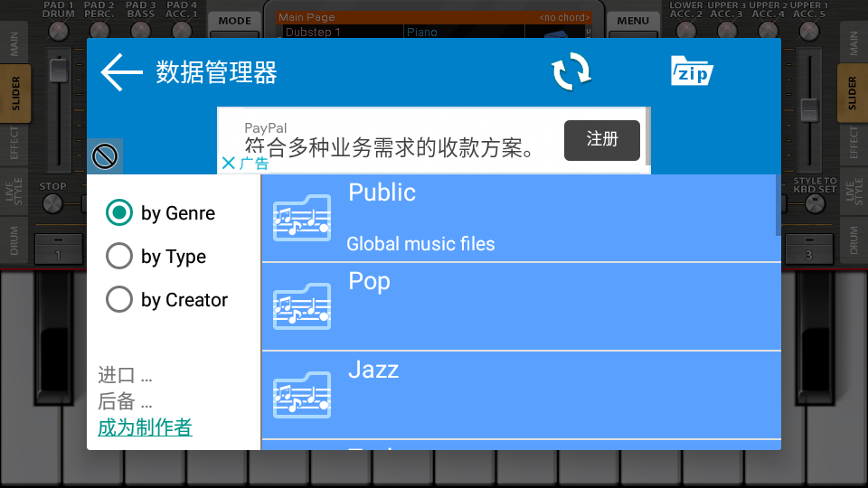Click the 进口 ... import option
Viewport: 868px width, 488px height.
pos(125,376)
